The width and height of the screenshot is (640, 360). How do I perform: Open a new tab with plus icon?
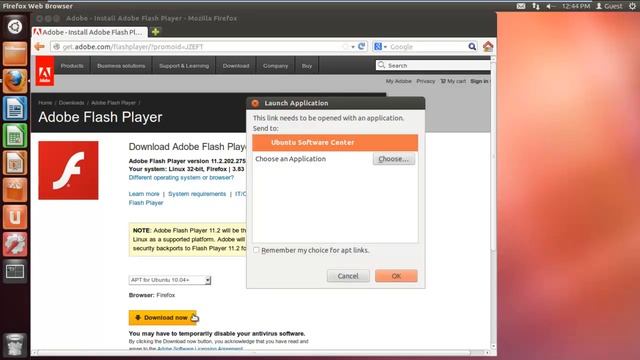tap(156, 32)
